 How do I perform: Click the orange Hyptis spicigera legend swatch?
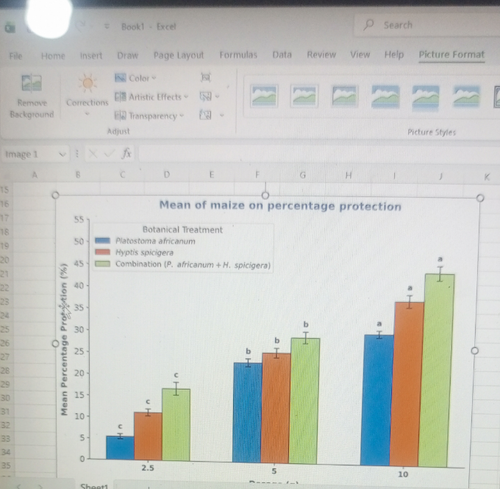(102, 252)
